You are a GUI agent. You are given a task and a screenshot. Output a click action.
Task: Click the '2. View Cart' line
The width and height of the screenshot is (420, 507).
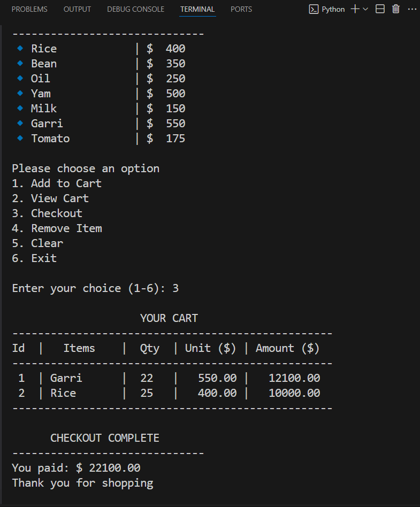[50, 198]
